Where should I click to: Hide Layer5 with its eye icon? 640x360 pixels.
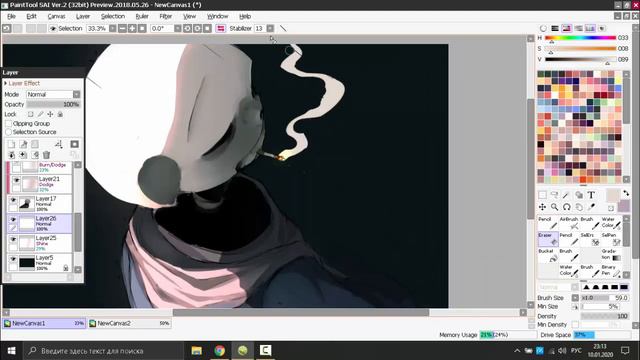coord(13,259)
